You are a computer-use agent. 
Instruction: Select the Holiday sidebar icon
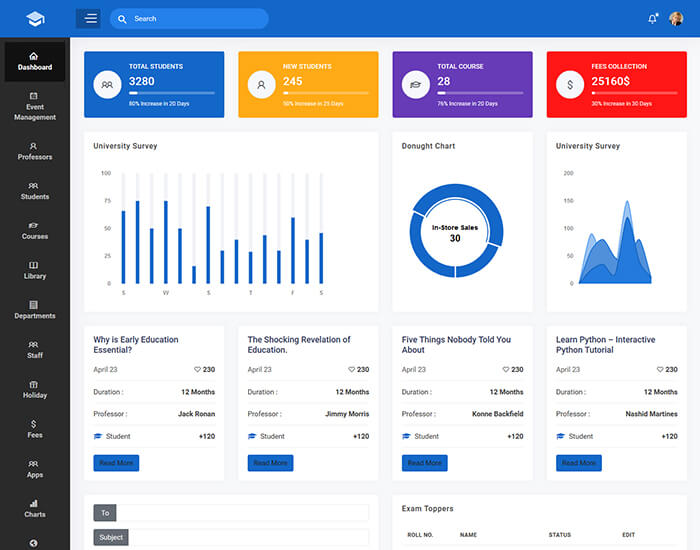pos(34,384)
